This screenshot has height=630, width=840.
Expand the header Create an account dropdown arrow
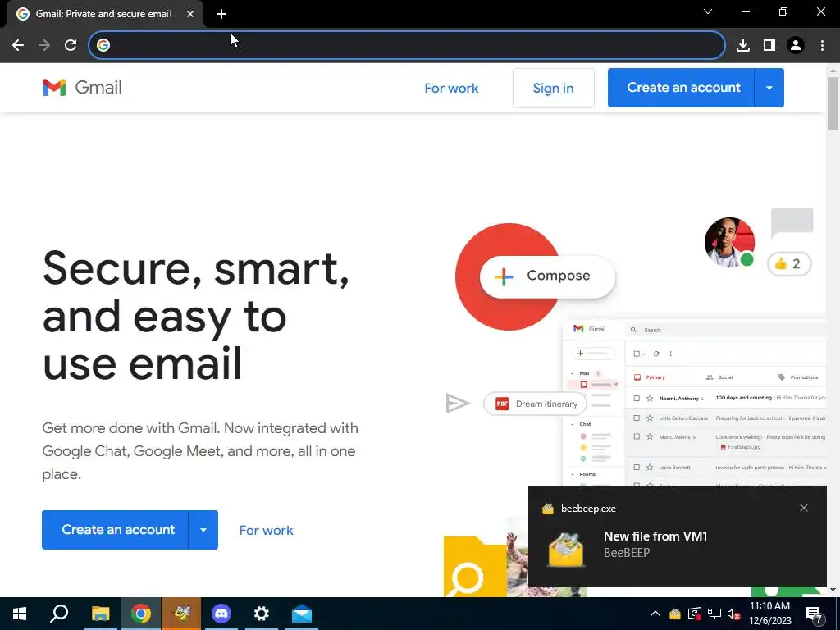pyautogui.click(x=769, y=87)
